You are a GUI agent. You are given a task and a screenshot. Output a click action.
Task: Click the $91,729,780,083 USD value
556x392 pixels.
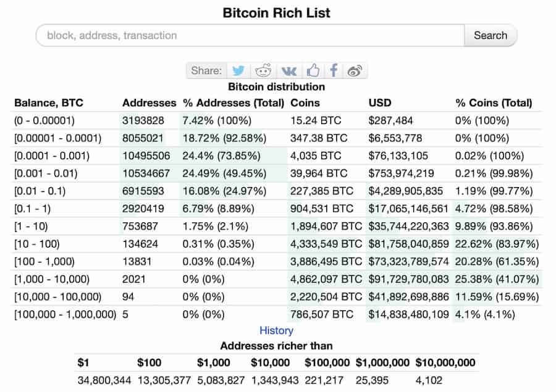click(408, 279)
